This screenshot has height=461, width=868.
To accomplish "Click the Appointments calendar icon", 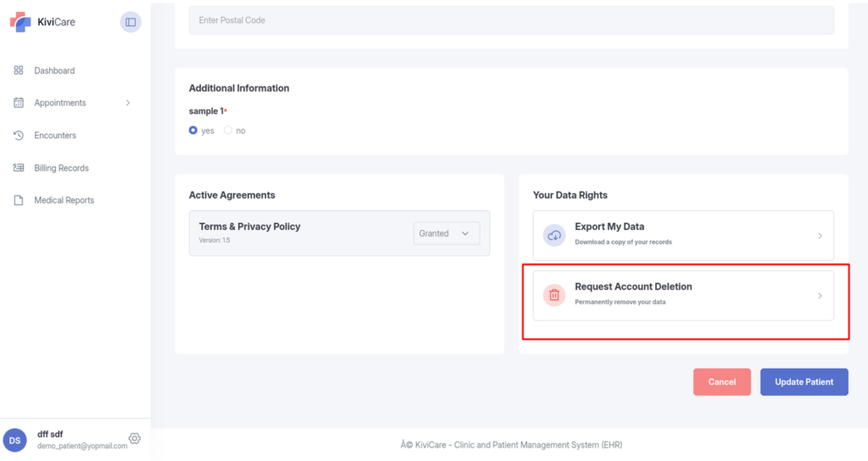I will (19, 103).
